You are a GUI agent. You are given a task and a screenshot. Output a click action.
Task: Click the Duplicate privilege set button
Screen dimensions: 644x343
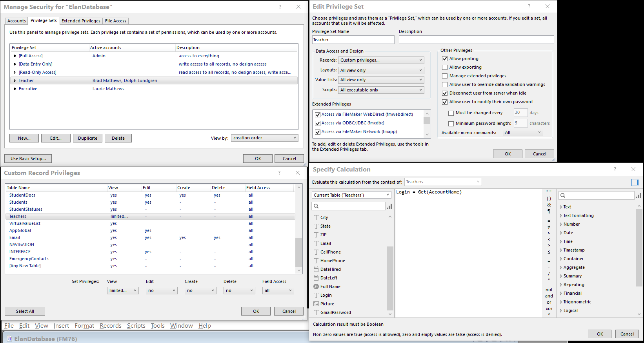[87, 138]
